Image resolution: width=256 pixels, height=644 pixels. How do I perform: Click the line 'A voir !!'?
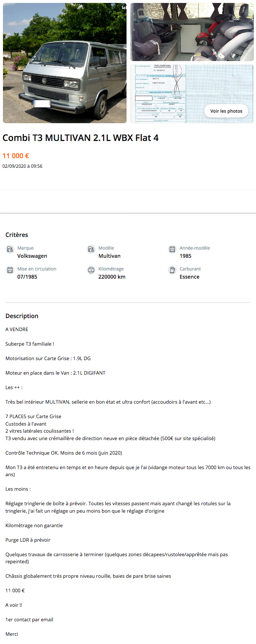[14, 605]
